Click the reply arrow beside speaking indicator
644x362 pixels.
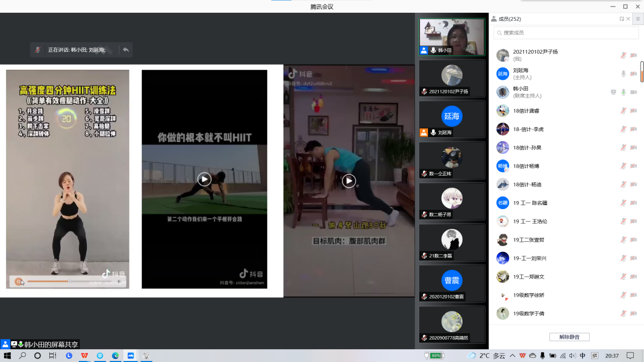(126, 50)
